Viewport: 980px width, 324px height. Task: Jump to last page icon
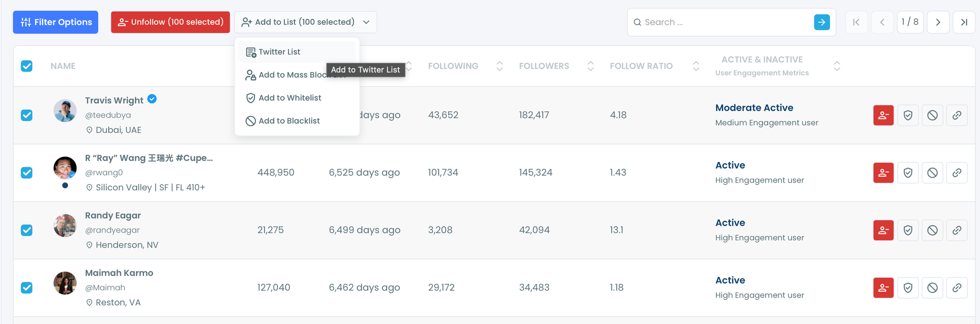point(963,22)
